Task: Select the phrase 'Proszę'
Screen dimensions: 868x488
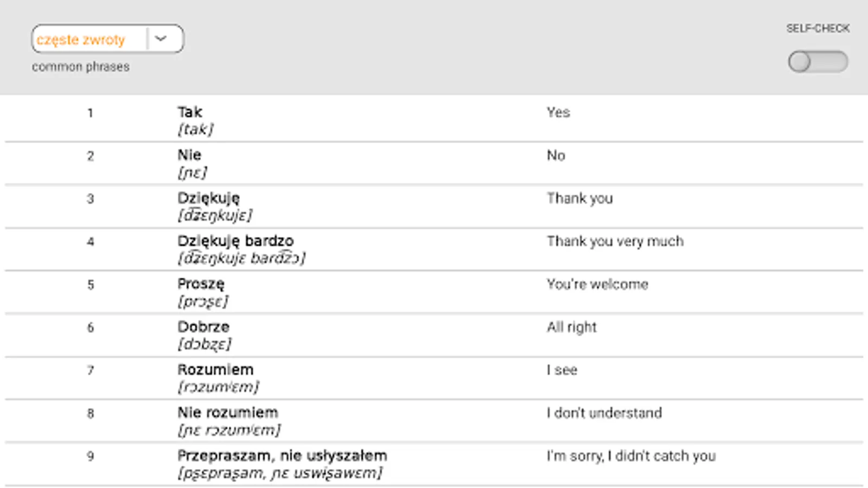Action: (x=201, y=284)
